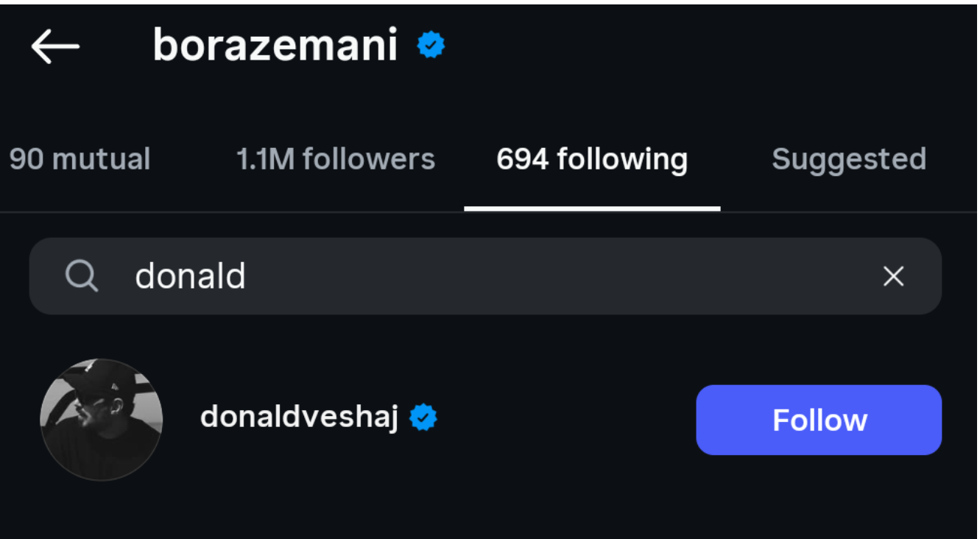Go back using the left arrow
This screenshot has width=980, height=539.
pos(55,47)
